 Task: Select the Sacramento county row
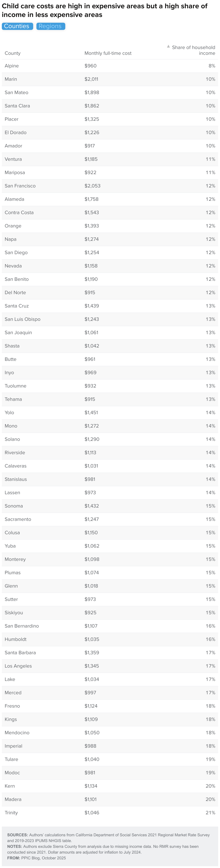tap(110, 519)
